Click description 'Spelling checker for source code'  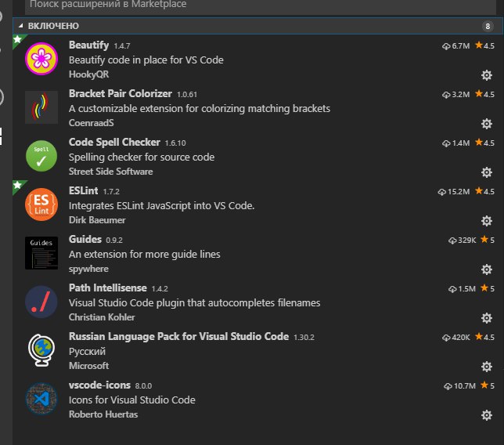tap(142, 157)
